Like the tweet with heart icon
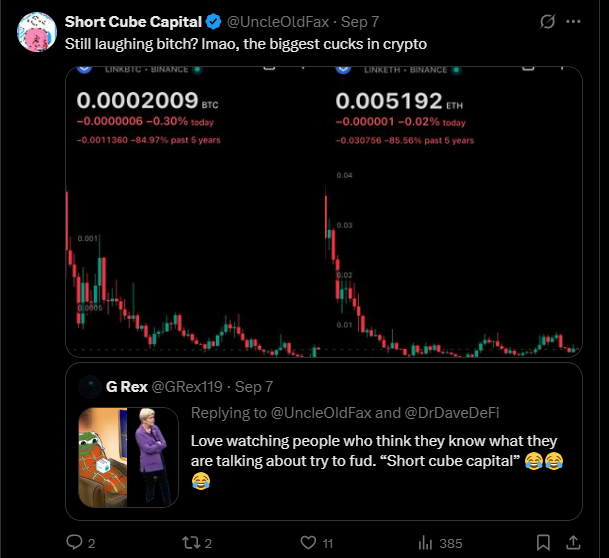The image size is (609, 558). (308, 542)
